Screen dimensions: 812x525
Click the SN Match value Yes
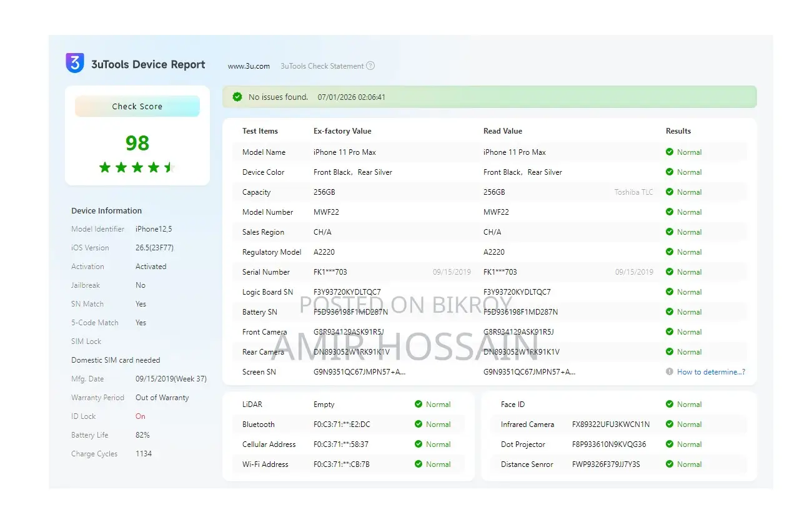coord(141,304)
